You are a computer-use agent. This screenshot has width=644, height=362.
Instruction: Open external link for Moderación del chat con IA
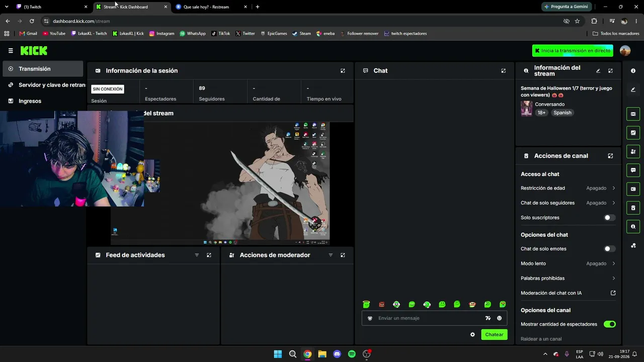(613, 293)
